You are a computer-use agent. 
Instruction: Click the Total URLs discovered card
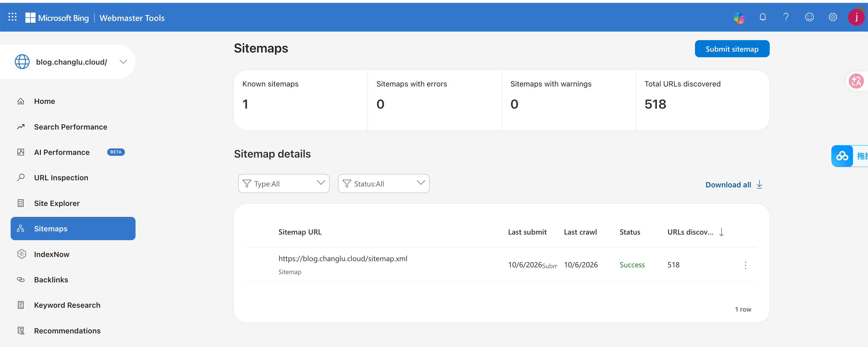(703, 100)
